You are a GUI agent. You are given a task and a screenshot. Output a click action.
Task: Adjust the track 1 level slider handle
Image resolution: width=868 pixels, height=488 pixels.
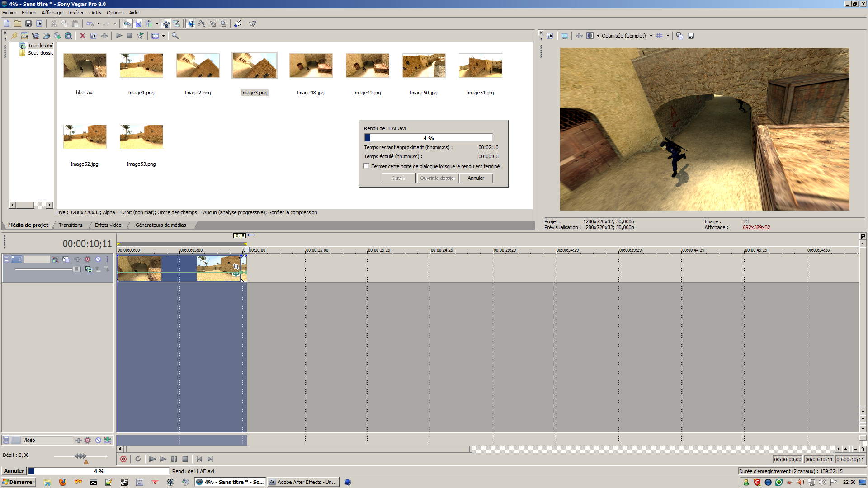(76, 269)
